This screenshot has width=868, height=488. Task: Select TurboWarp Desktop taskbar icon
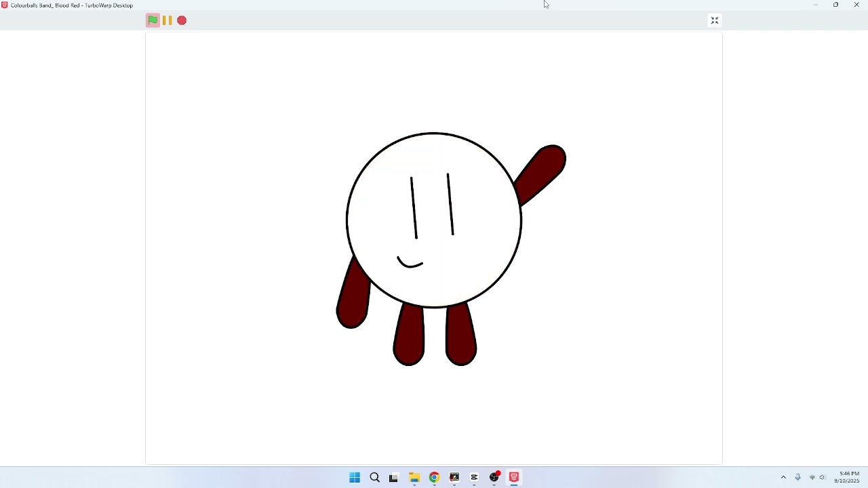pos(515,478)
